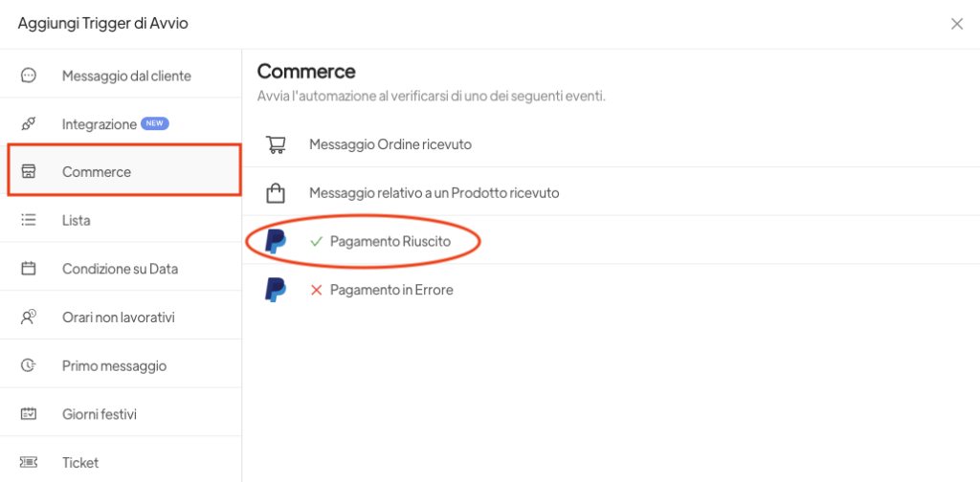This screenshot has height=482, width=980.
Task: Switch to the Lista trigger category
Action: coord(77,220)
